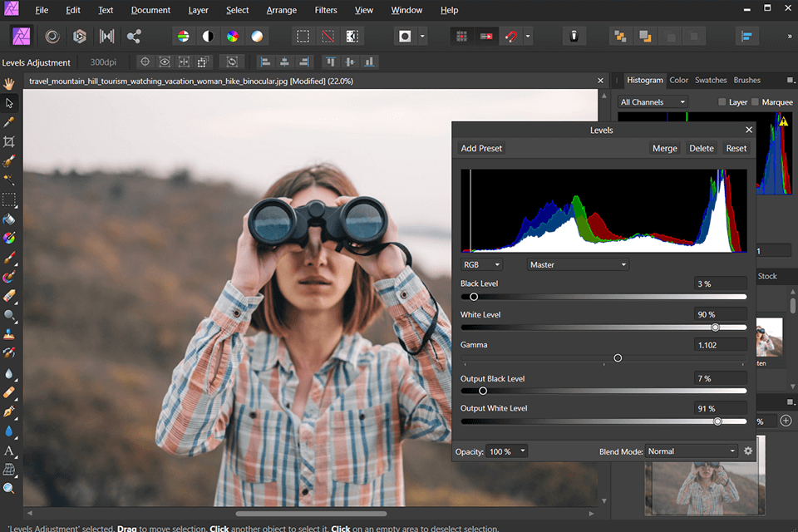Screen dimensions: 798x532
Task: Apply Auto White Balance from toolbar
Action: click(257, 36)
